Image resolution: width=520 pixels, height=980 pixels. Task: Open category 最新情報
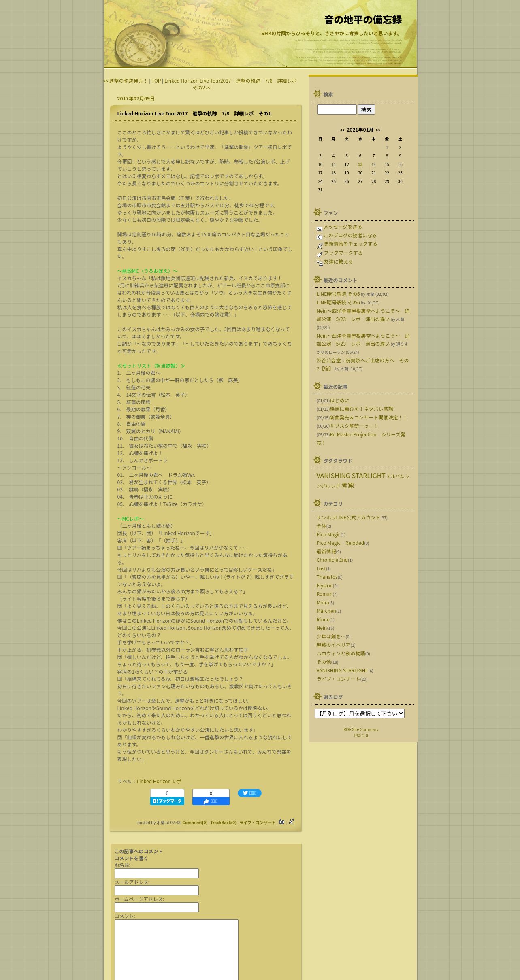pyautogui.click(x=326, y=552)
